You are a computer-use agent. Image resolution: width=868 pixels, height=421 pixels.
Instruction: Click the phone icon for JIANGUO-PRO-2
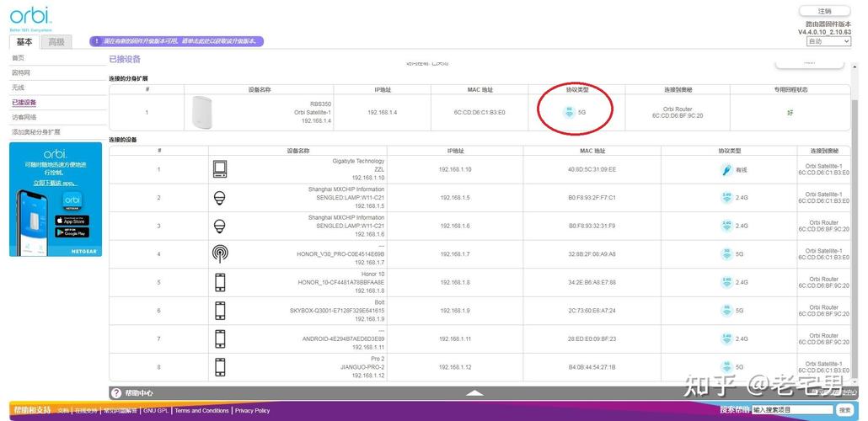(x=220, y=367)
